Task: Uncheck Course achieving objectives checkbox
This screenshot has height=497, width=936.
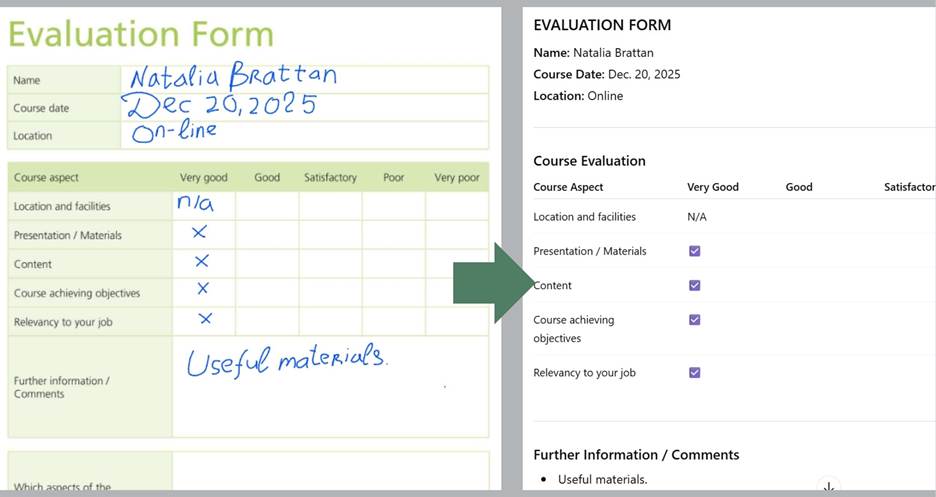Action: pyautogui.click(x=695, y=320)
